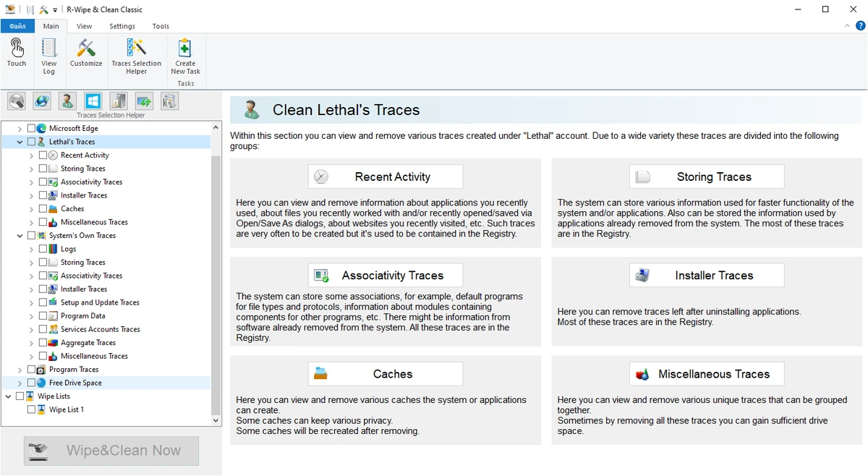Expand the Logs tree node

pyautogui.click(x=31, y=249)
